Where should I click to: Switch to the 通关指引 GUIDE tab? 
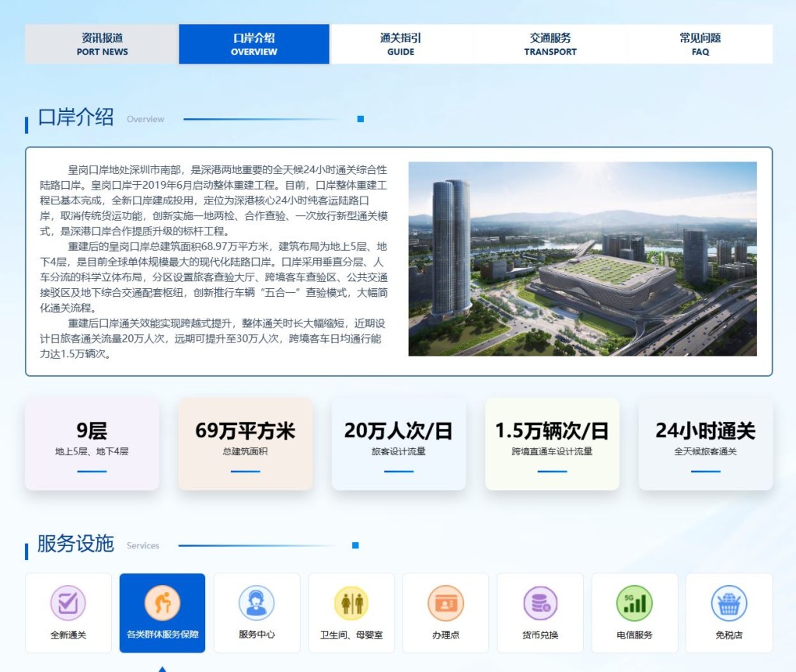click(x=400, y=44)
